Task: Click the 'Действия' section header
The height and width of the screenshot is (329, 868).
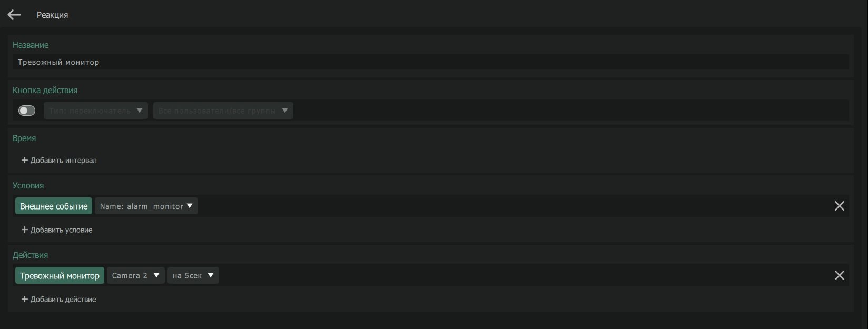Action: click(30, 255)
